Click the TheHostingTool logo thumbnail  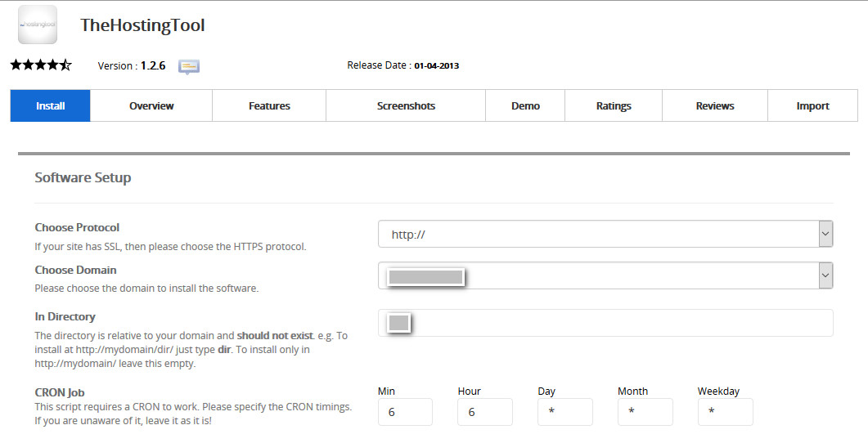pos(38,25)
